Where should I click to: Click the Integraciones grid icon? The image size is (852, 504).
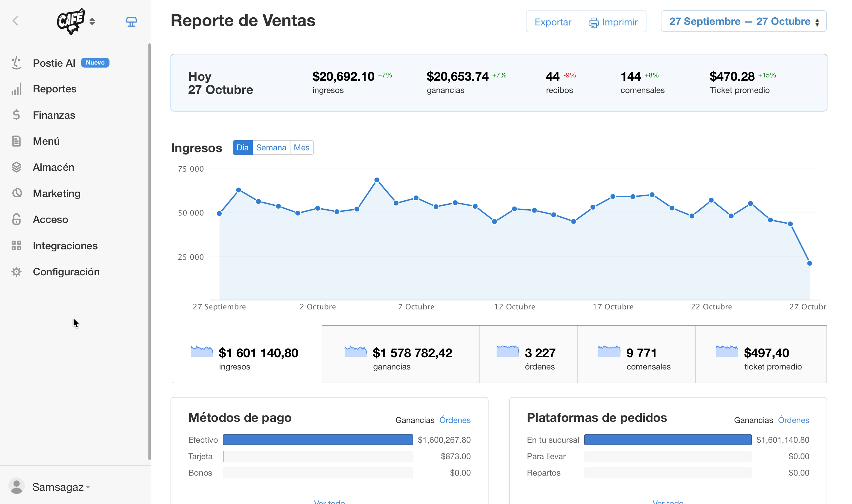tap(16, 245)
